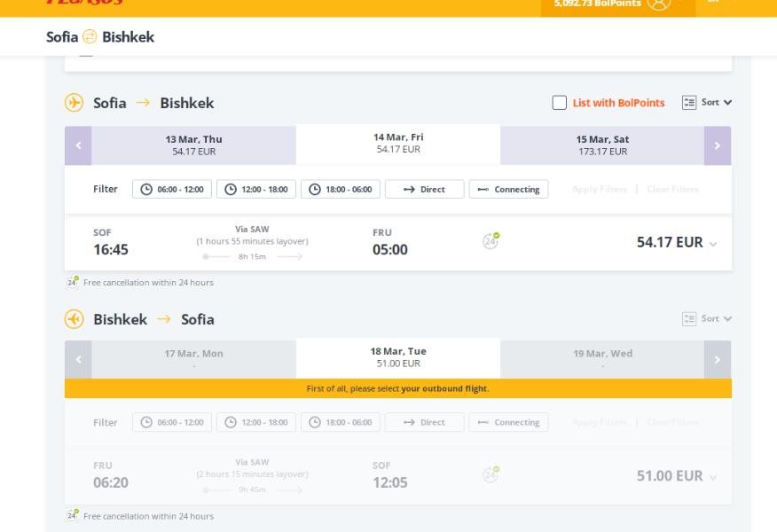Click the outbound airplane icon beside Sofia

click(x=75, y=103)
